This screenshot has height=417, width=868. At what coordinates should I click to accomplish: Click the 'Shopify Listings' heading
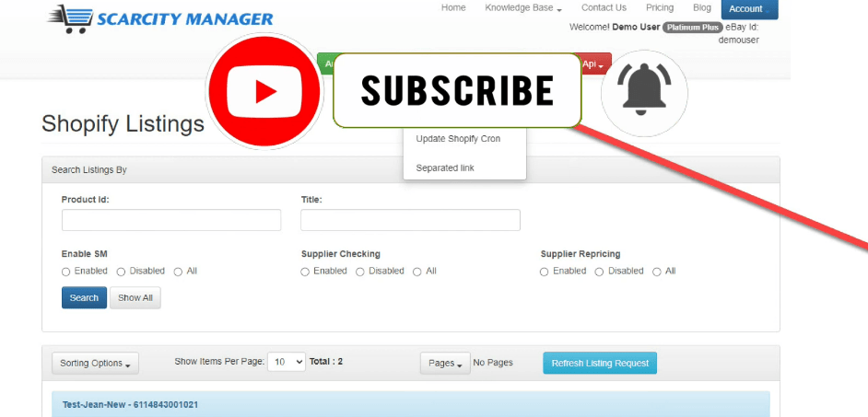123,124
